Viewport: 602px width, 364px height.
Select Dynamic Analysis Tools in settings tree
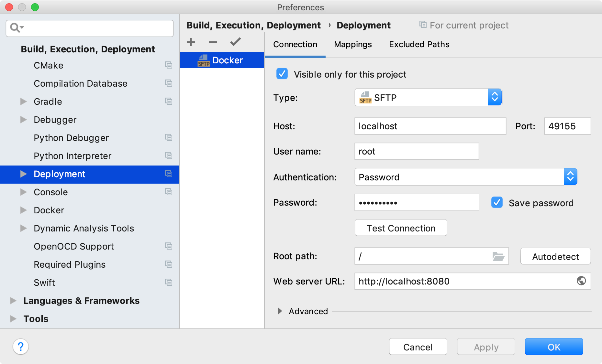[x=90, y=228]
